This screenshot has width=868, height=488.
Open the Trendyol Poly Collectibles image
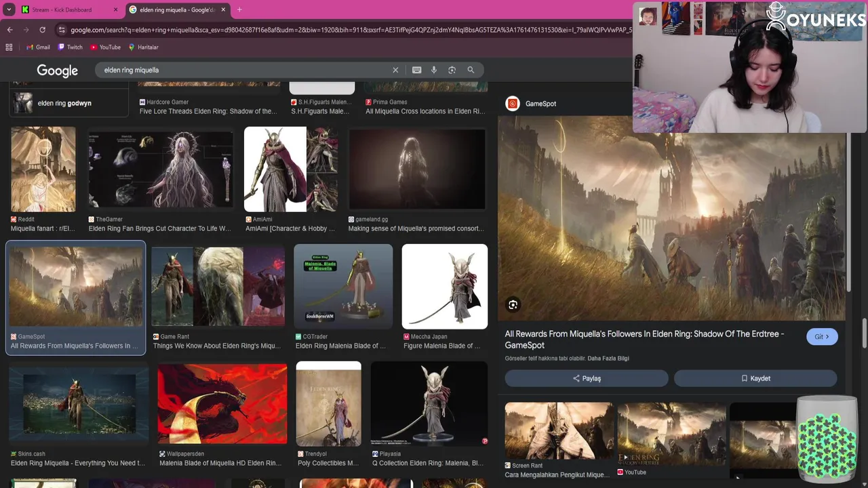pos(328,405)
